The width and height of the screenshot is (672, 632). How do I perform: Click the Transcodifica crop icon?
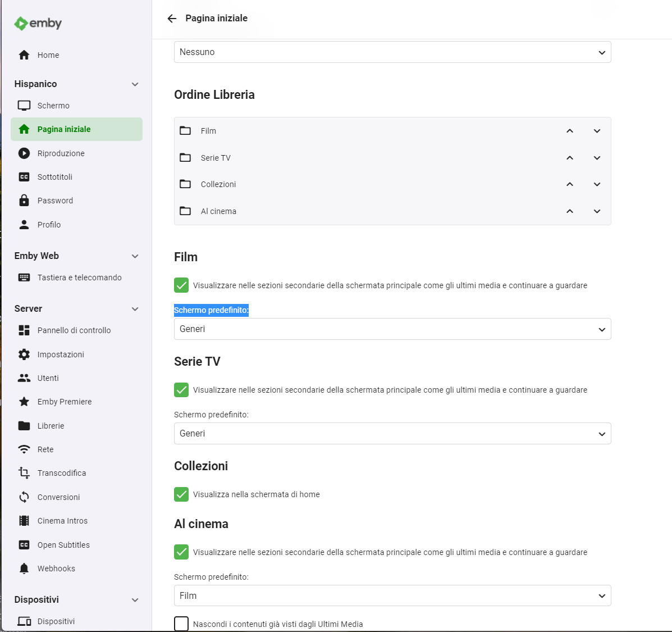click(24, 473)
